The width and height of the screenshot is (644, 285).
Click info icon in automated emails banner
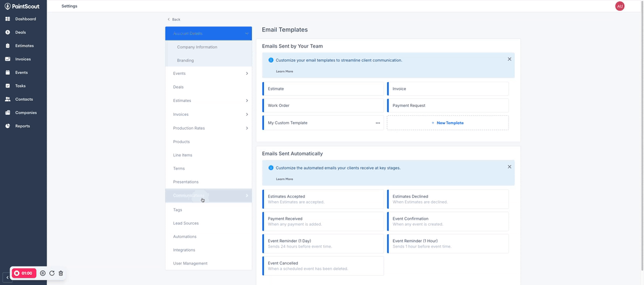[271, 167]
